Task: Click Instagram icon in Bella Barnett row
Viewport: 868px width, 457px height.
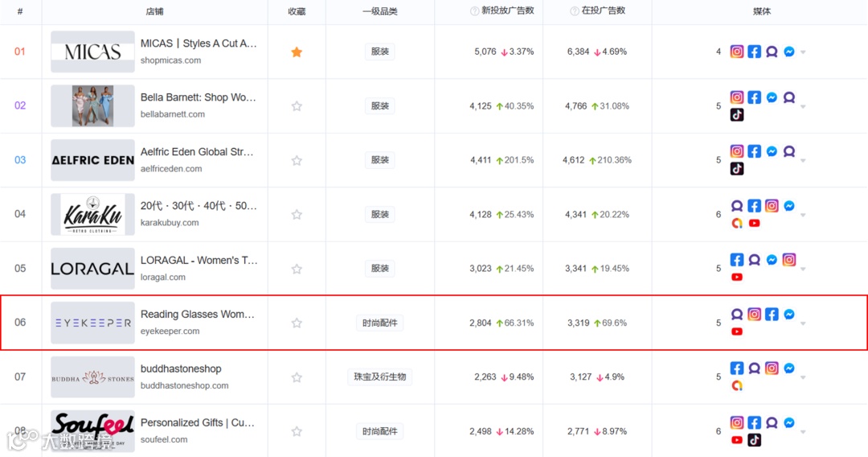Action: [737, 97]
